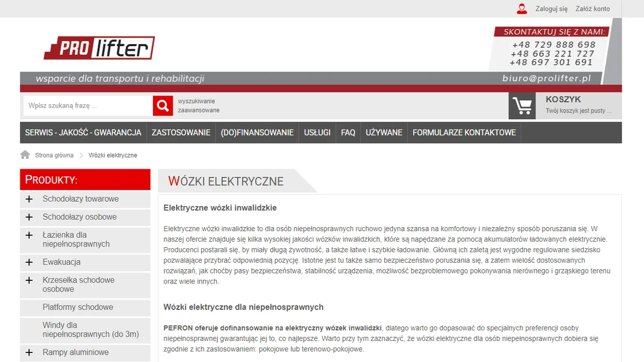
Task: Click 'Elektryczne wózki inwalidzkie' subheading
Action: click(220, 208)
